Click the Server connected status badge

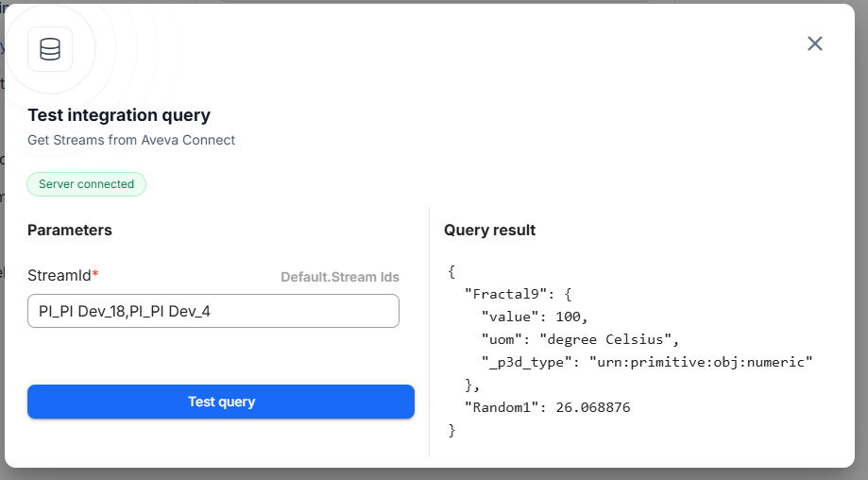(86, 184)
